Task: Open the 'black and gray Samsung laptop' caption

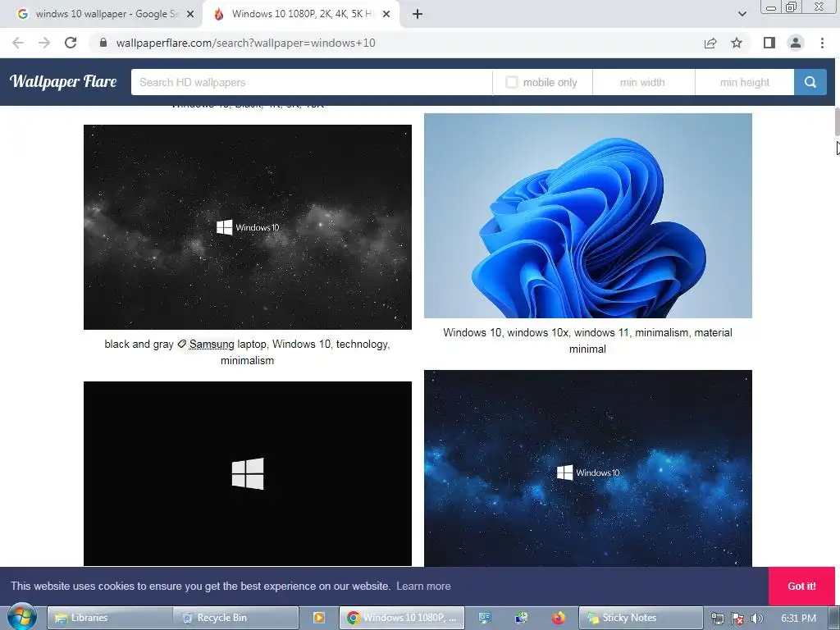Action: tap(247, 352)
